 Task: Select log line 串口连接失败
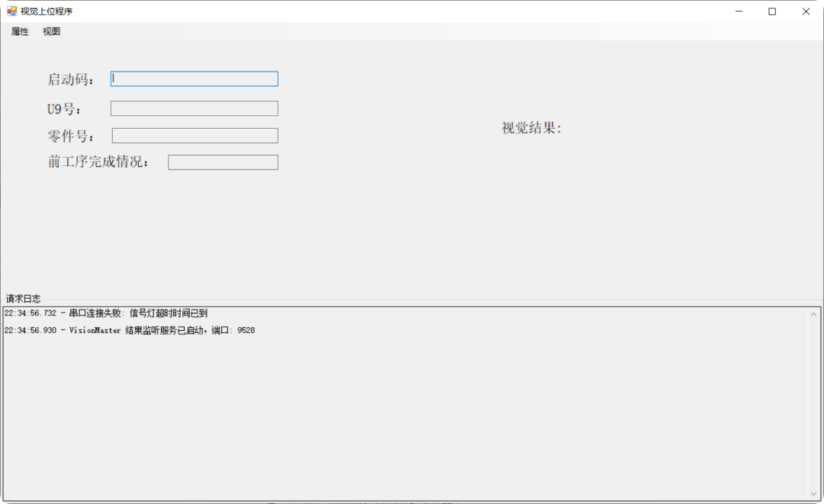pyautogui.click(x=105, y=313)
